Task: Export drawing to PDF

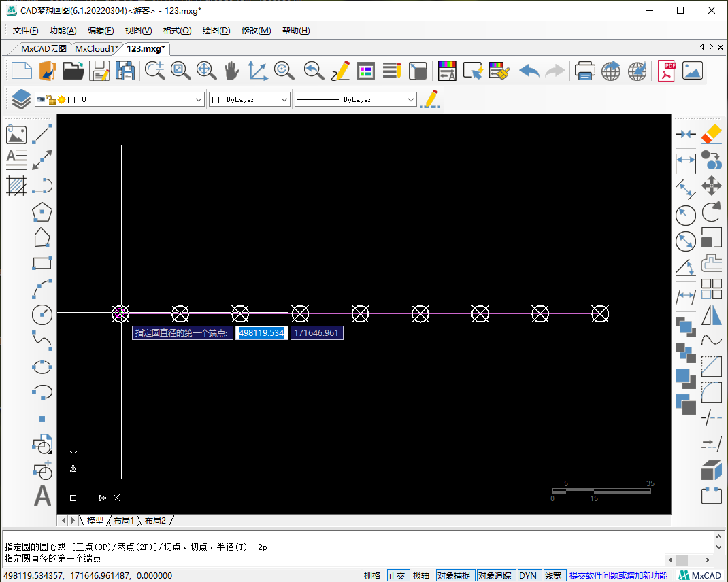Action: pos(666,71)
